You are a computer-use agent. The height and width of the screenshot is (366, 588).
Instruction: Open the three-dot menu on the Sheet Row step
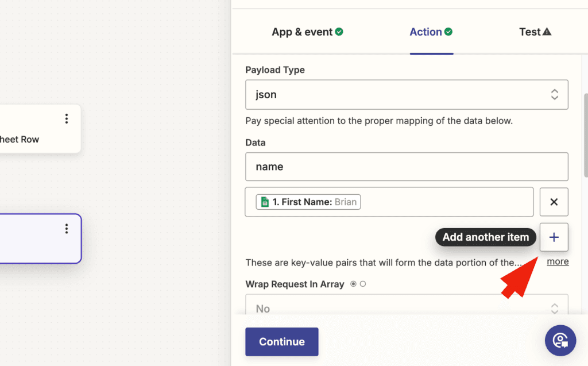[67, 119]
